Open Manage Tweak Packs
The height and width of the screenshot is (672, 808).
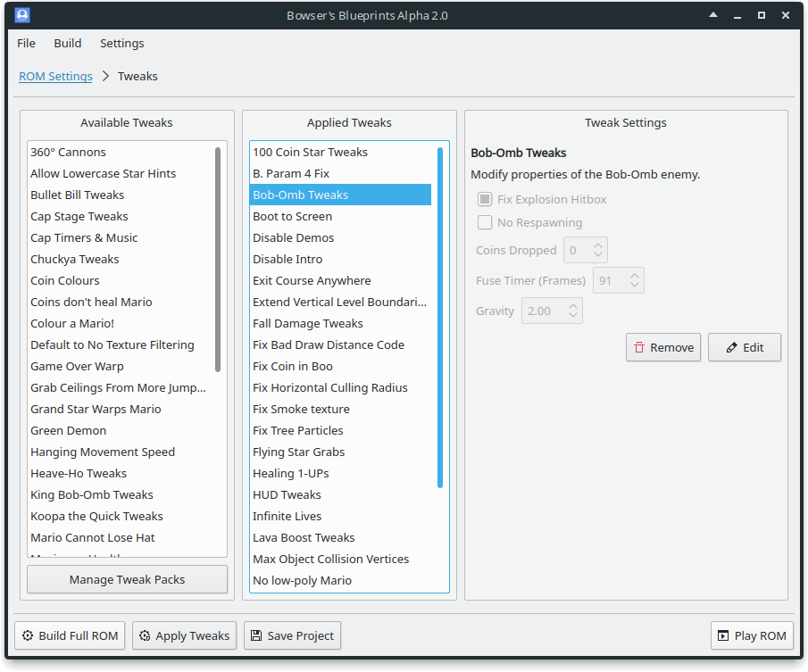pos(128,579)
